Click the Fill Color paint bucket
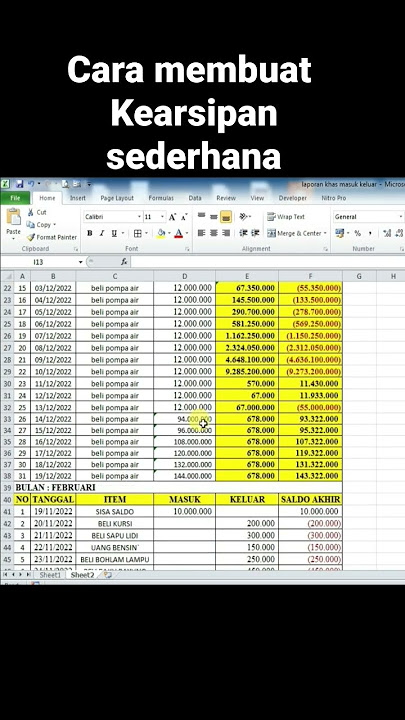Screen dimensions: 405x720 (161, 233)
